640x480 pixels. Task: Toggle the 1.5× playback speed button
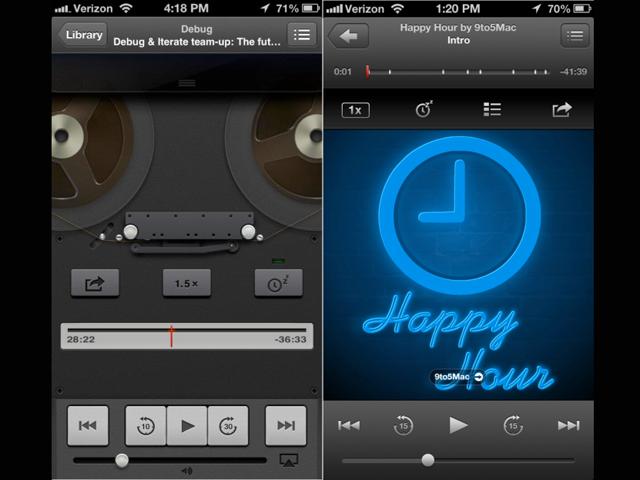click(x=186, y=284)
